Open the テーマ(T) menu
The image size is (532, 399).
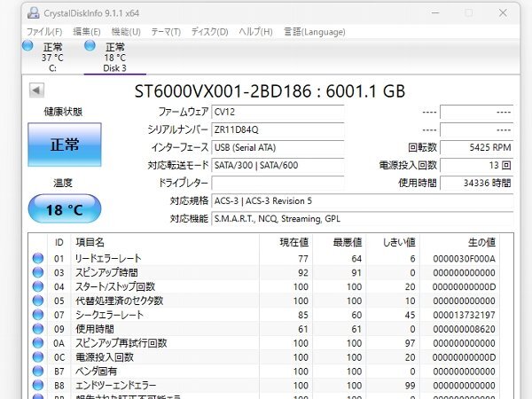(x=166, y=32)
